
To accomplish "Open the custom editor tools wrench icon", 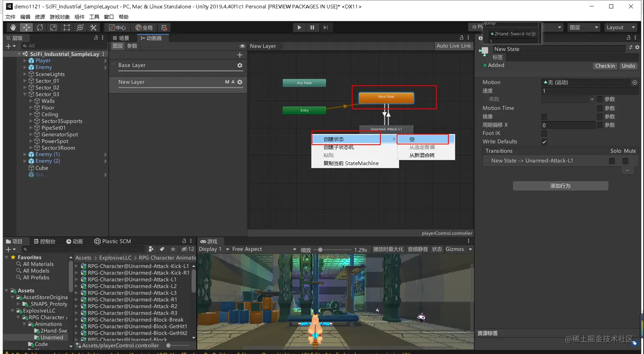I will [93, 27].
